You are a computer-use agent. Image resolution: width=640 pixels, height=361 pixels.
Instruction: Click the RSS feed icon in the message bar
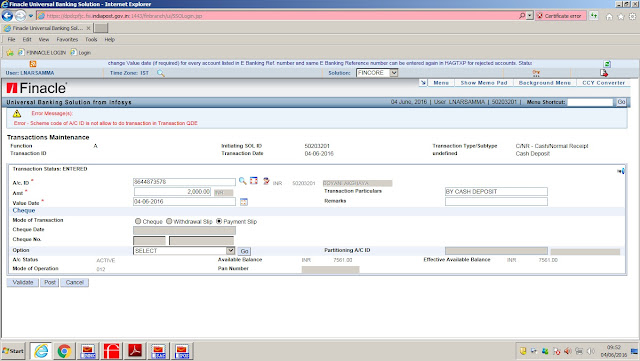[x=33, y=64]
